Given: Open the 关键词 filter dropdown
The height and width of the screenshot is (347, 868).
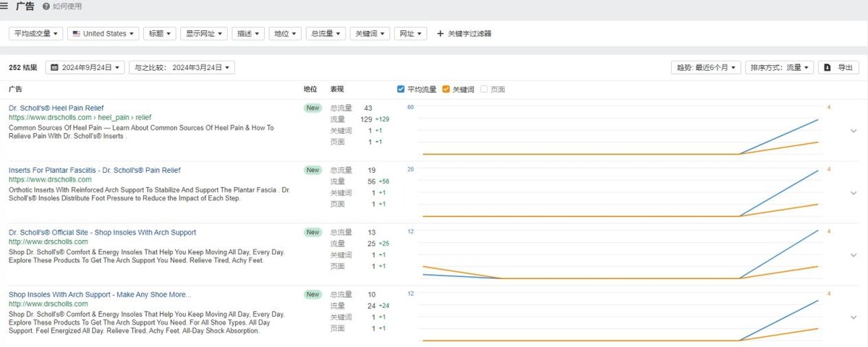Looking at the screenshot, I should click(370, 33).
